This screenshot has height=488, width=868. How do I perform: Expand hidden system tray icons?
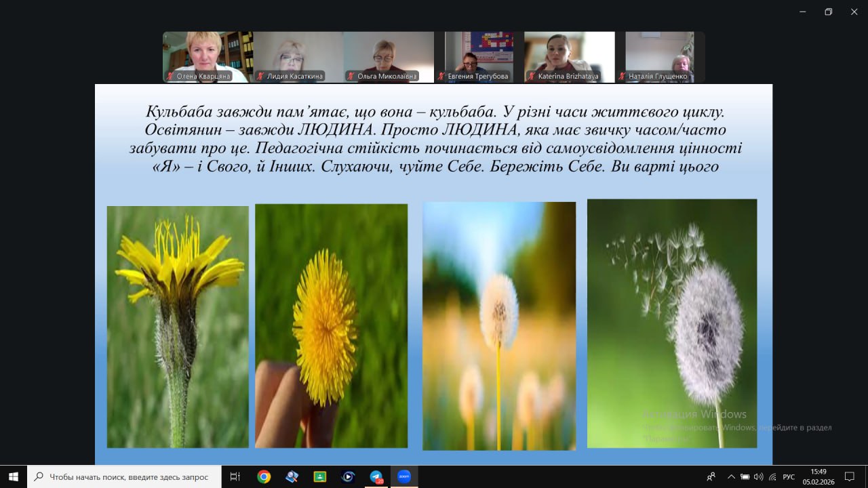(731, 476)
